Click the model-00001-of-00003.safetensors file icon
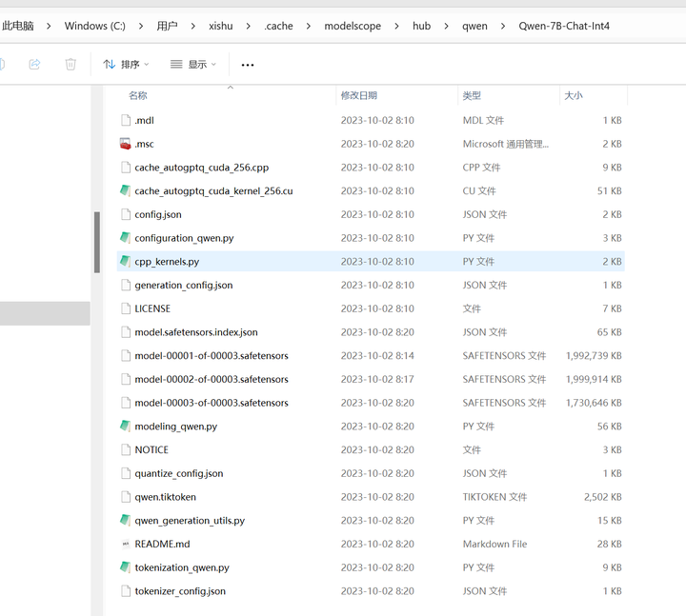The width and height of the screenshot is (686, 616). [x=126, y=356]
